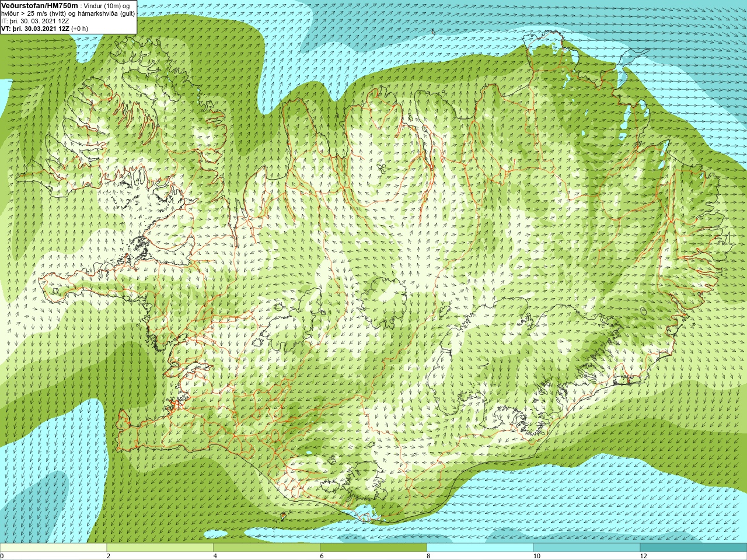Click the scale label '2'
The width and height of the screenshot is (747, 560).
click(109, 556)
